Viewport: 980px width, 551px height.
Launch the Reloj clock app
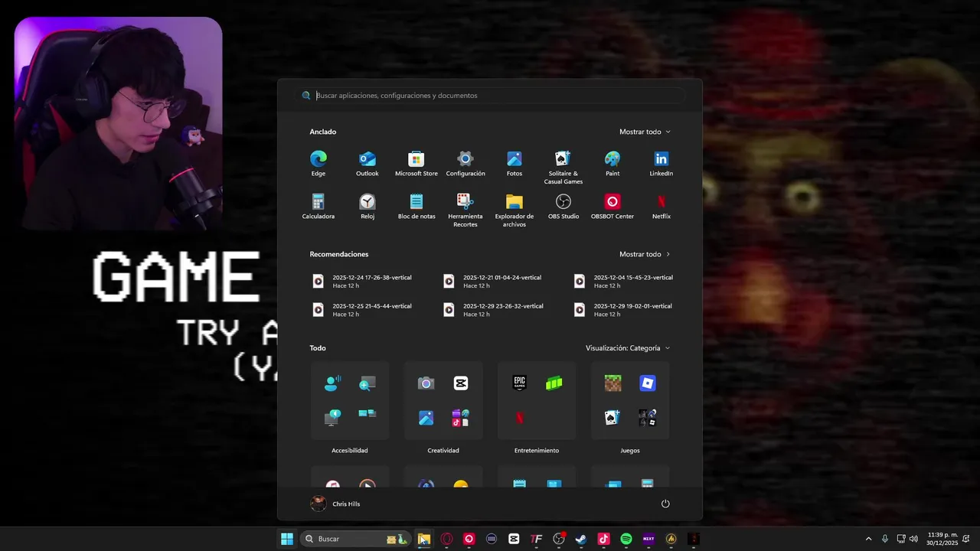(x=367, y=206)
